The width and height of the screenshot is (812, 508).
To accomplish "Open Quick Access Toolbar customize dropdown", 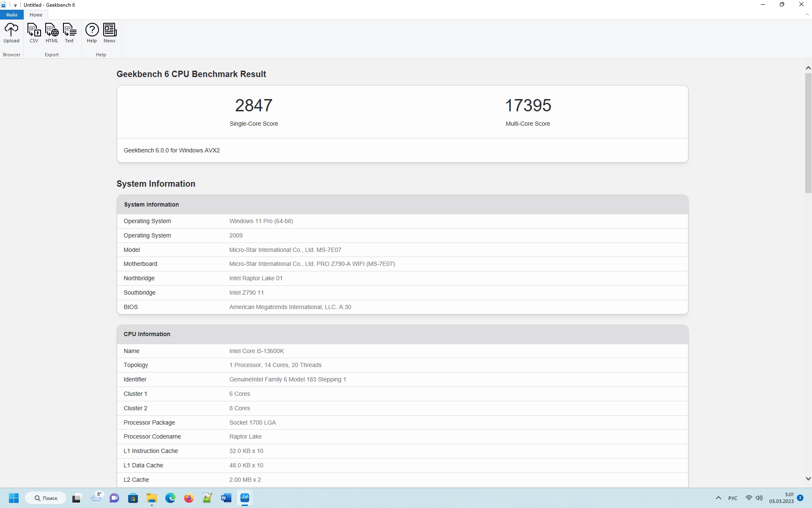I will point(15,5).
